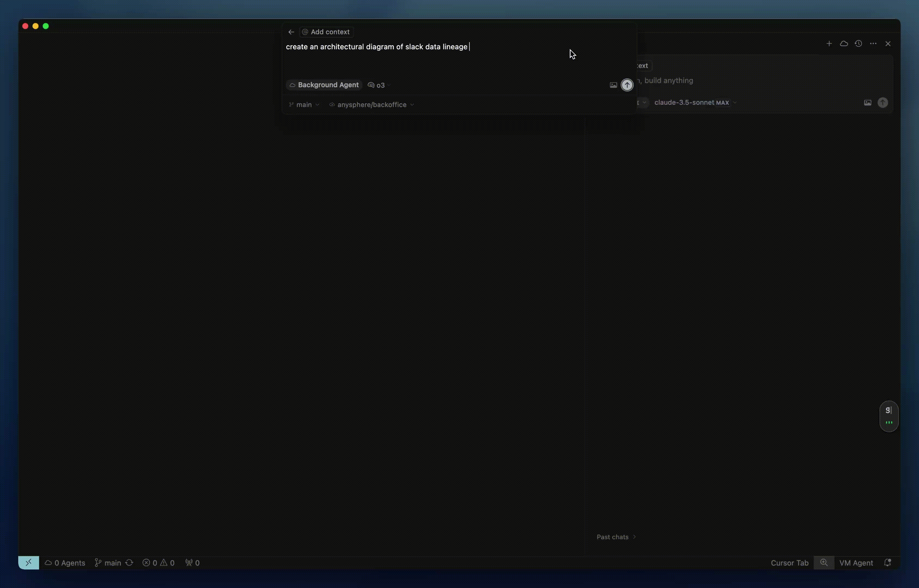Click the back arrow in prompt popup
This screenshot has height=588, width=919.
[x=291, y=32]
